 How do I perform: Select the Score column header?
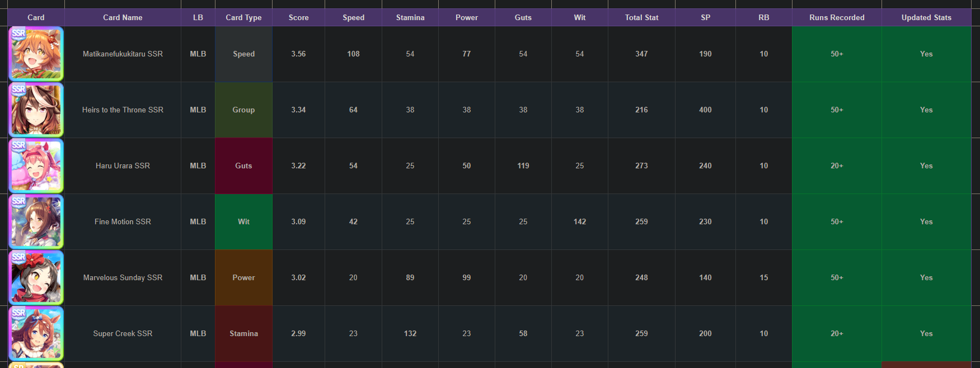pos(298,17)
